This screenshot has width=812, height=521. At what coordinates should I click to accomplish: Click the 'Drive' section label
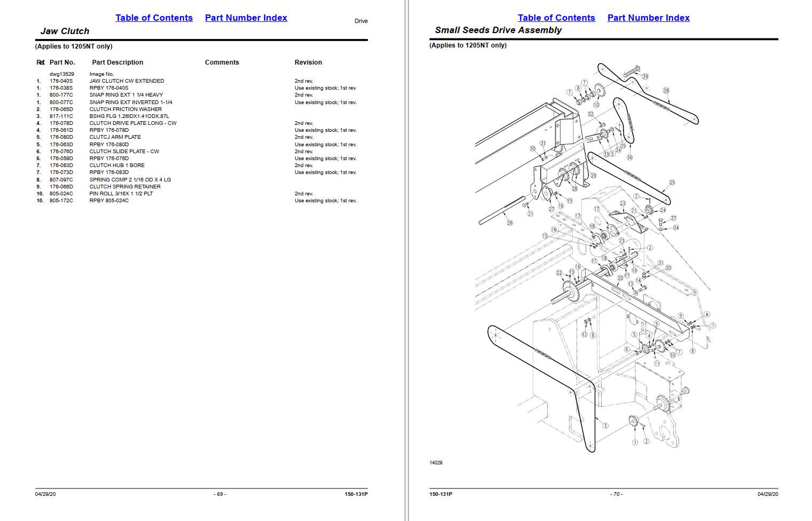point(361,21)
